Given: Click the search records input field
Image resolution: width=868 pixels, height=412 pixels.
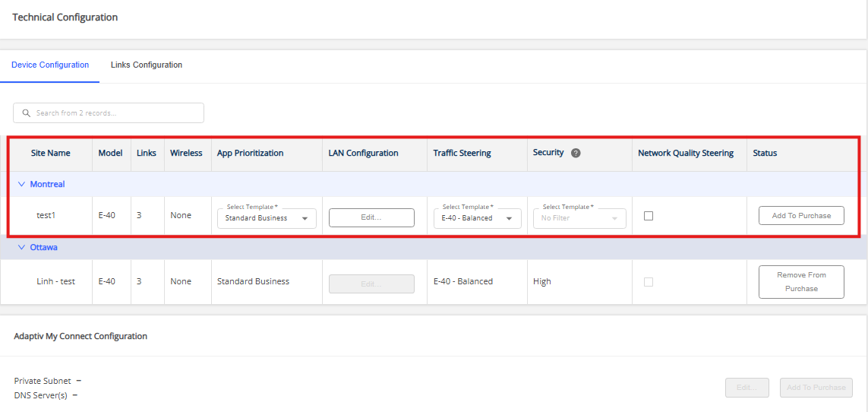Looking at the screenshot, I should (x=109, y=113).
